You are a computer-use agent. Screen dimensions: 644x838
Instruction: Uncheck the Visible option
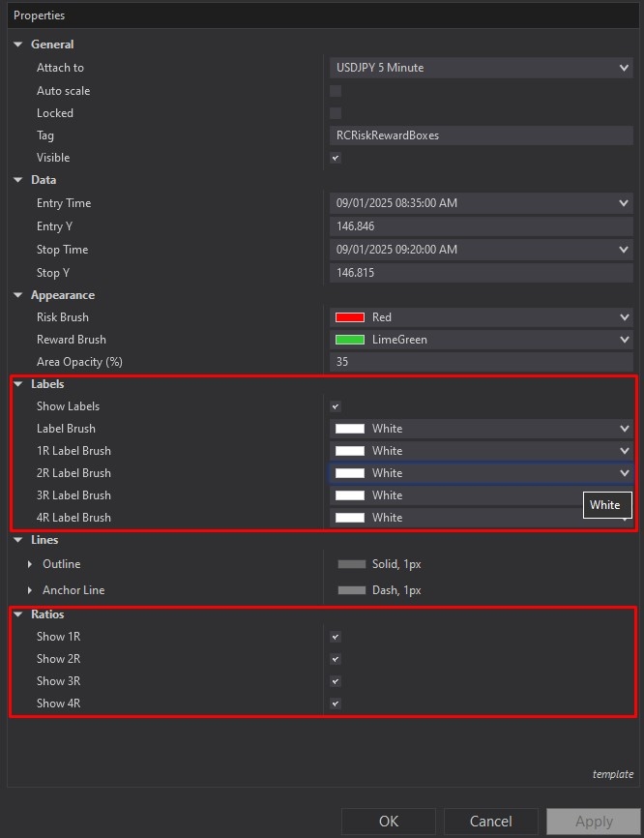coord(335,158)
